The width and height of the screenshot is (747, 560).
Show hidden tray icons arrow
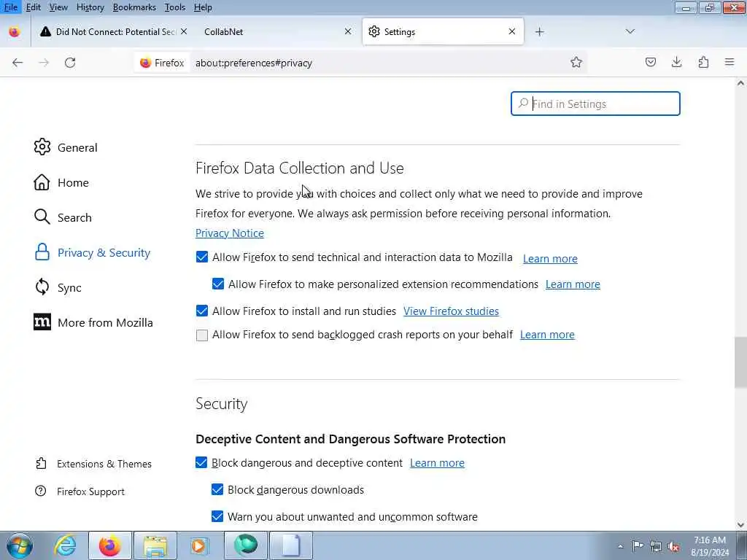620,547
